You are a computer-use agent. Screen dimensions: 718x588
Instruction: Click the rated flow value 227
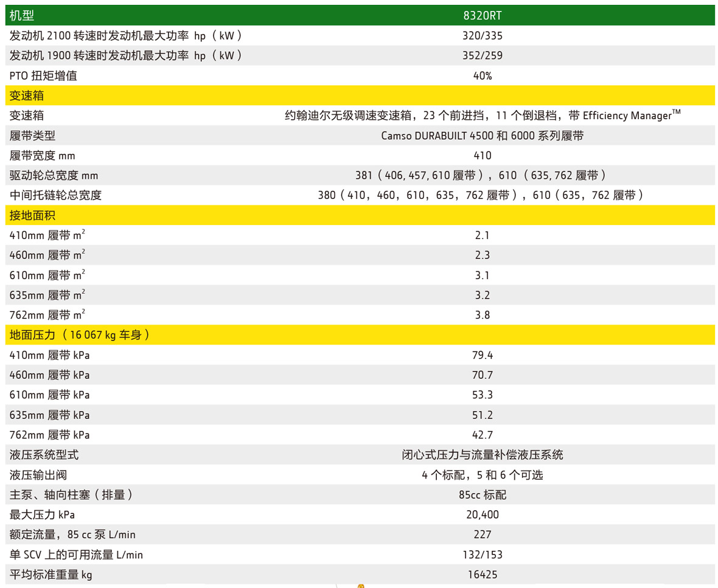482,534
